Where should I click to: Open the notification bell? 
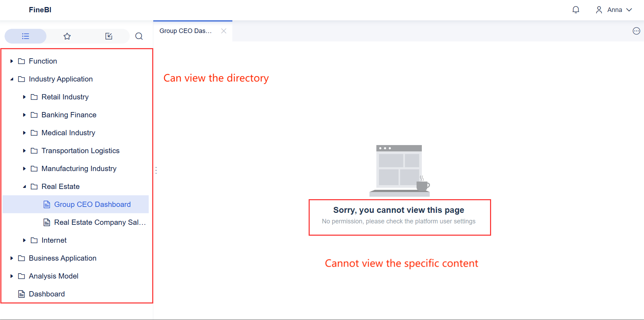576,9
